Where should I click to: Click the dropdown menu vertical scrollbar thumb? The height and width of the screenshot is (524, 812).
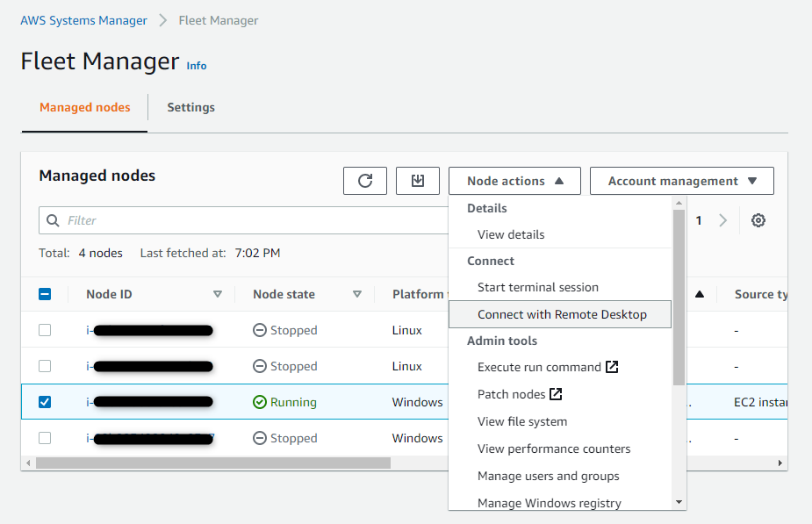click(679, 298)
